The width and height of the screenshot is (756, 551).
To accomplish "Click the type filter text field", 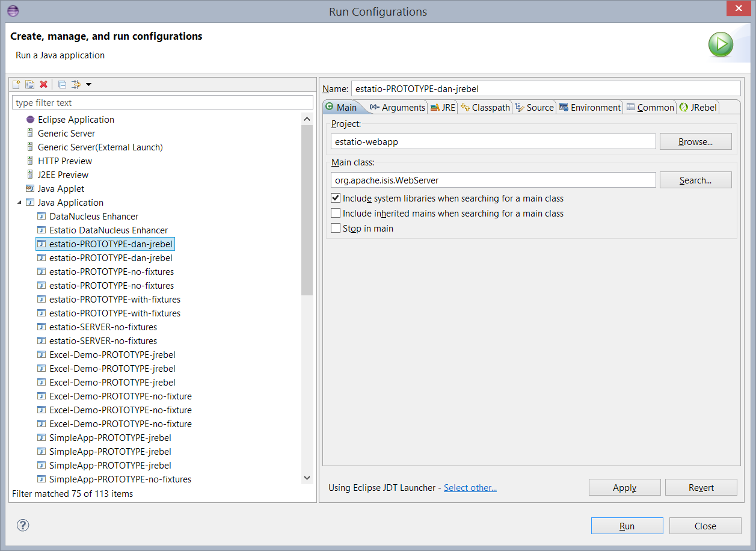I will (x=162, y=102).
